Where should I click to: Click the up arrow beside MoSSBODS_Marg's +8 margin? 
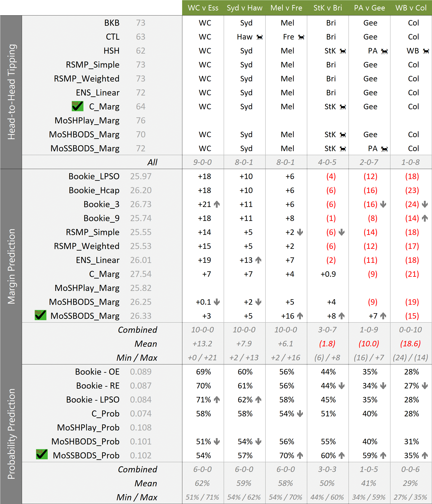click(x=342, y=316)
